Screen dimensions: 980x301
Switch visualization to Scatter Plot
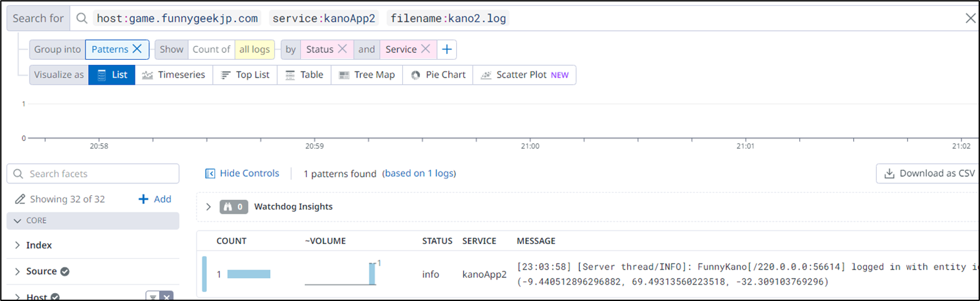click(525, 75)
